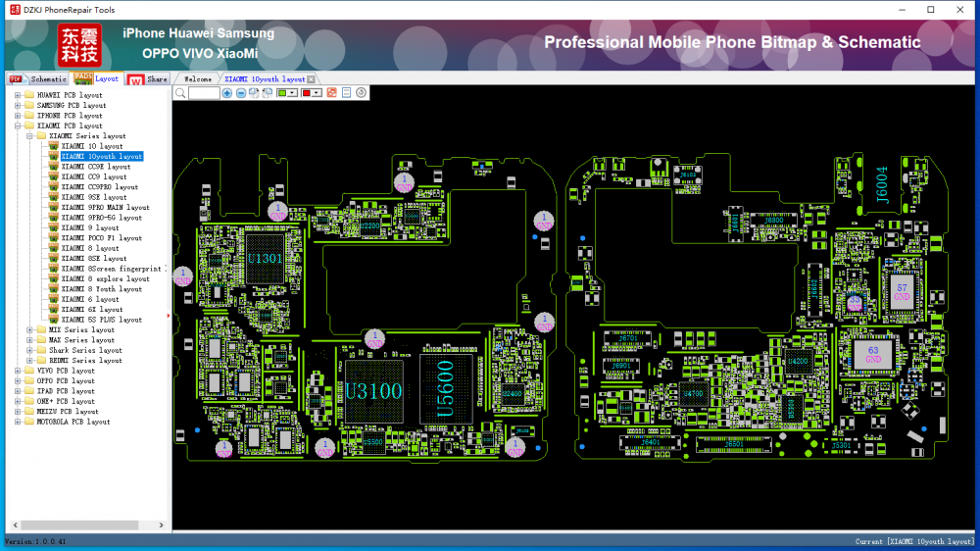Open the red color dropdown arrow

click(x=318, y=93)
